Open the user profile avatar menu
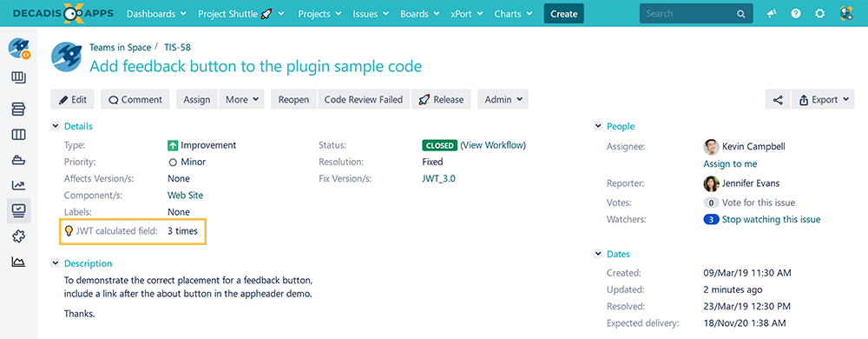868x339 pixels. (x=845, y=14)
